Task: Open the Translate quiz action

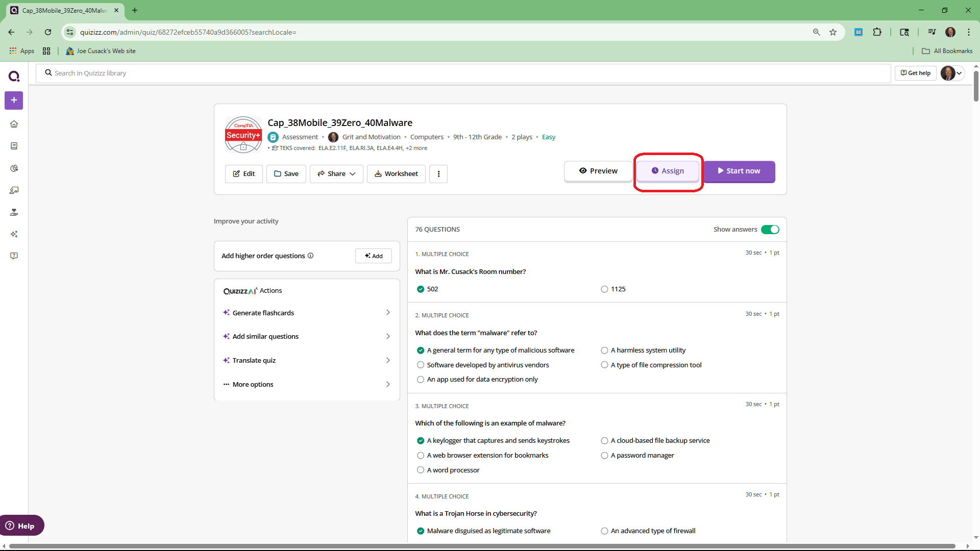Action: tap(306, 360)
